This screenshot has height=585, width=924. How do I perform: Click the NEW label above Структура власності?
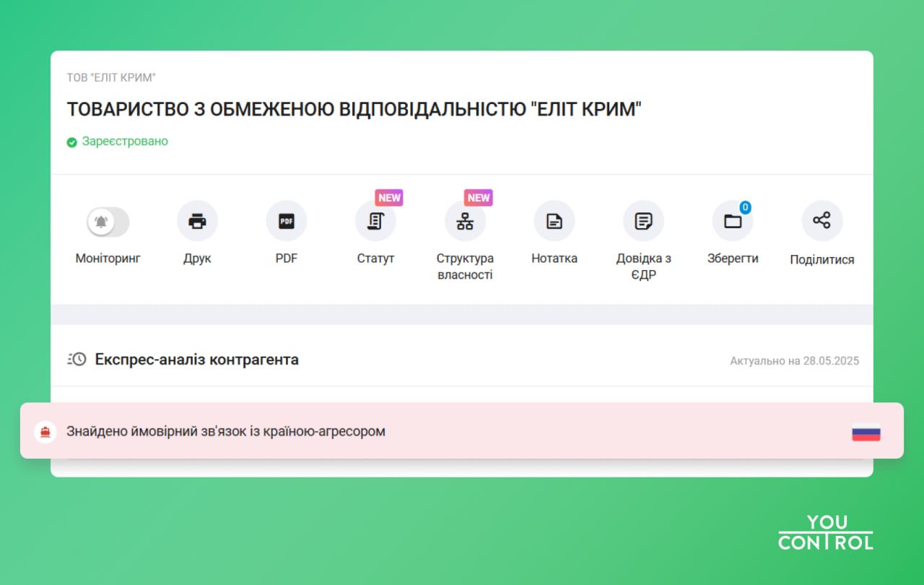point(479,197)
